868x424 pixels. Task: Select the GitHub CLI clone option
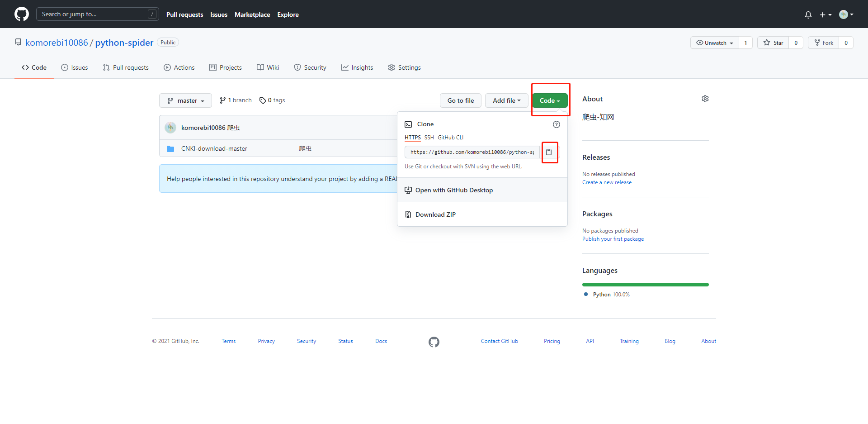click(450, 138)
